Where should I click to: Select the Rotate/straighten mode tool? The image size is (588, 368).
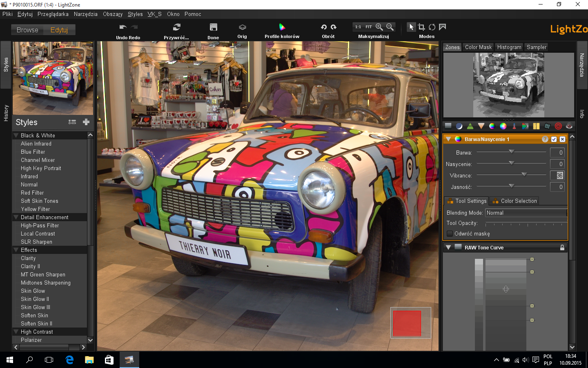pyautogui.click(x=432, y=27)
